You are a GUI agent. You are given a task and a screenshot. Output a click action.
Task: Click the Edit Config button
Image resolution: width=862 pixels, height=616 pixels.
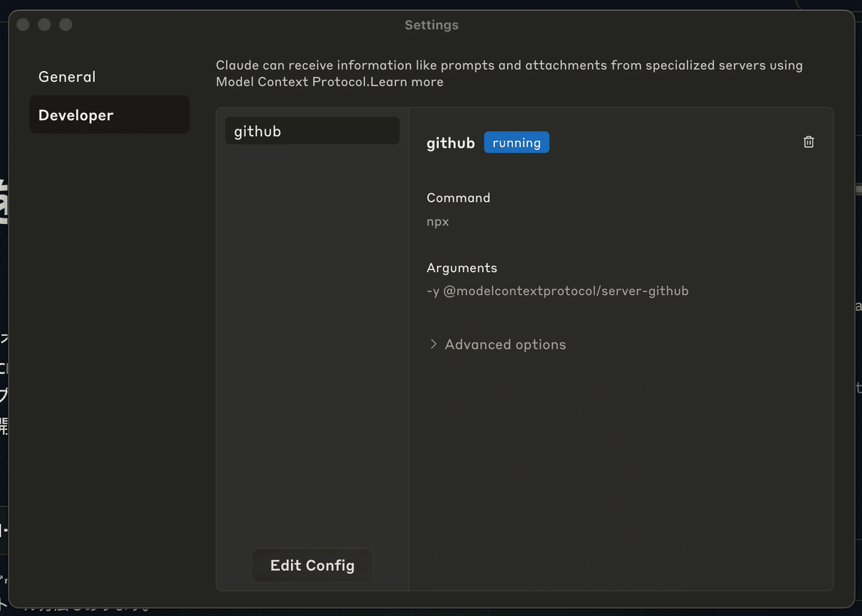pyautogui.click(x=312, y=565)
